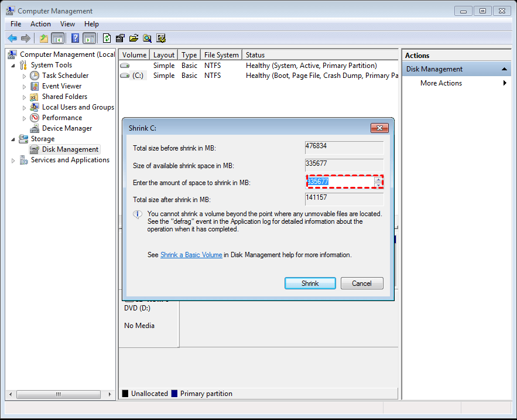Cancel the Shrink C: dialog
The height and width of the screenshot is (420, 517).
point(362,284)
